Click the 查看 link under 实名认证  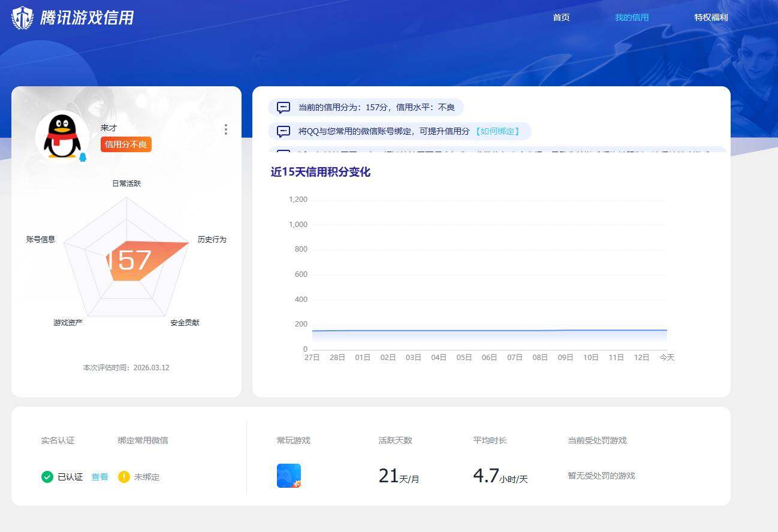pos(99,476)
